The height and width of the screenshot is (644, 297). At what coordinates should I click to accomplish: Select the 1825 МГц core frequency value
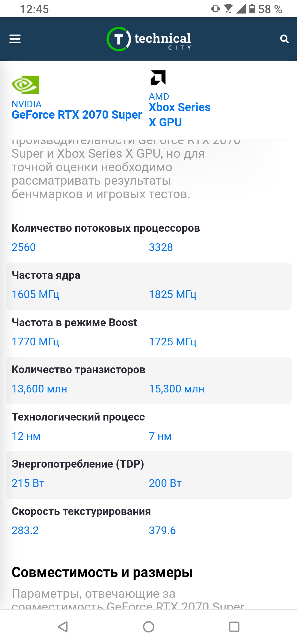pyautogui.click(x=172, y=294)
